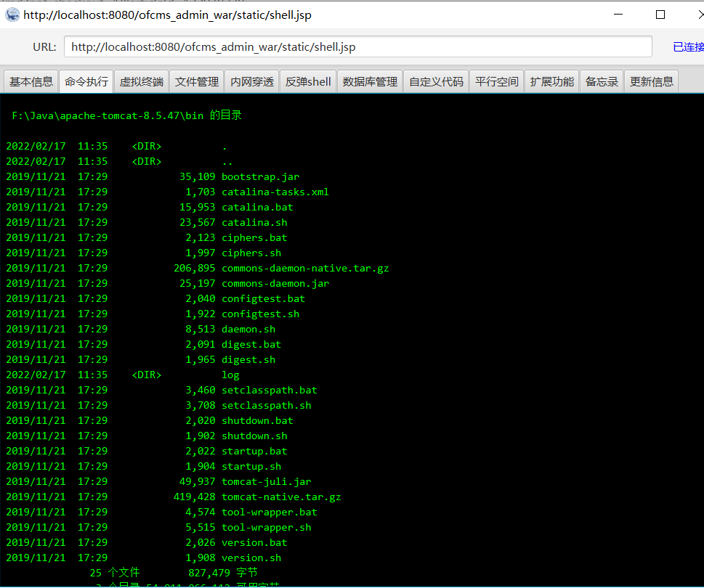Click setclasspath.bat in the listing
This screenshot has height=588, width=704.
270,391
